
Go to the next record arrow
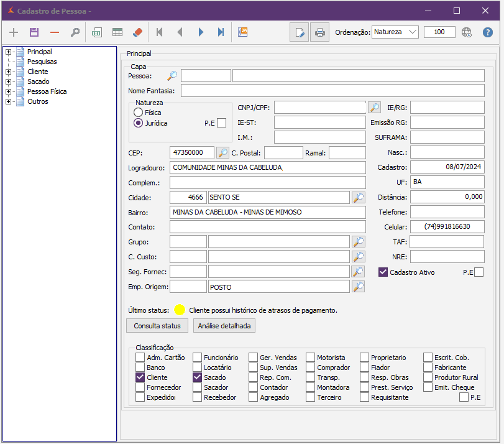(x=201, y=32)
